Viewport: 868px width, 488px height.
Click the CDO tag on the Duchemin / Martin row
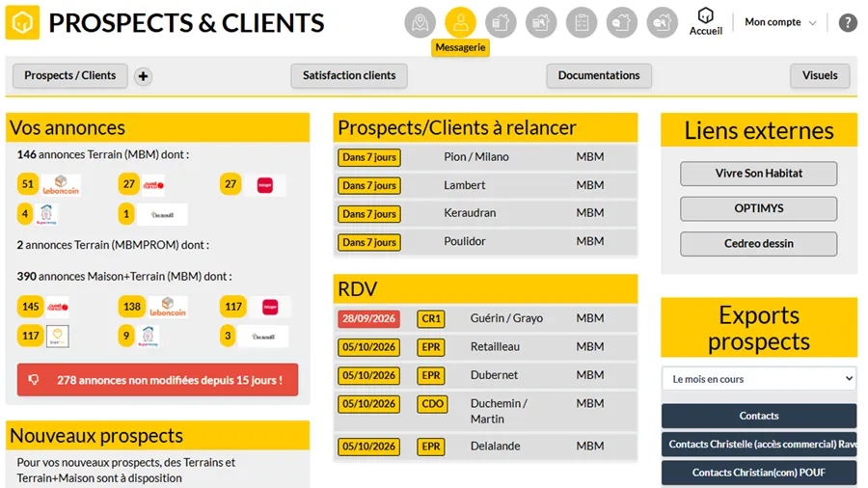432,404
